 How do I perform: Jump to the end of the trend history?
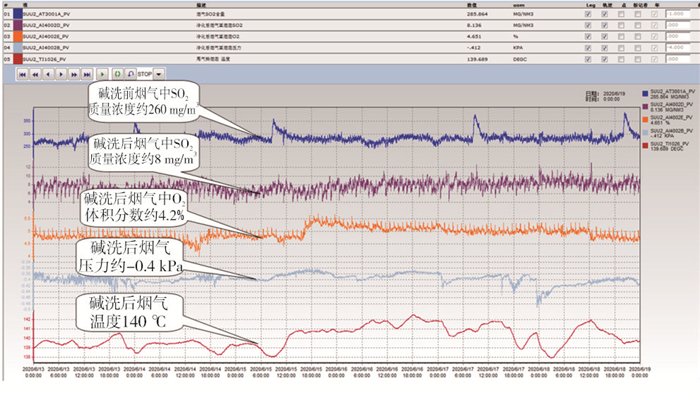tap(87, 74)
